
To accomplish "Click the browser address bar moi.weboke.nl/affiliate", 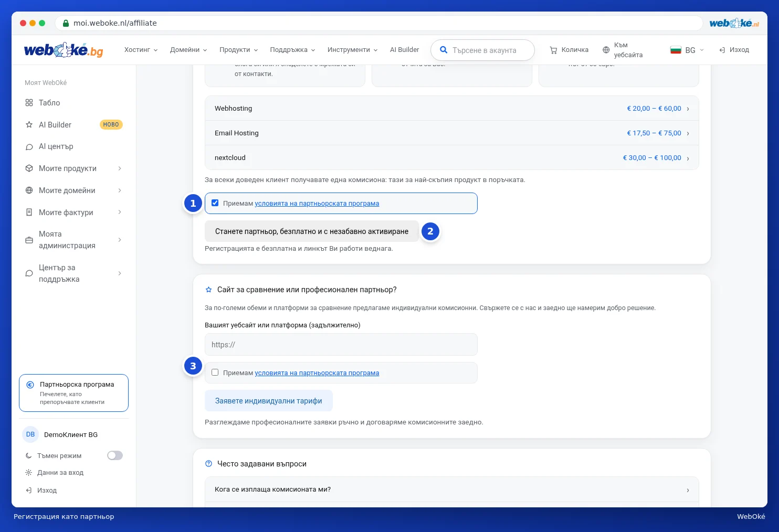I will [x=378, y=23].
